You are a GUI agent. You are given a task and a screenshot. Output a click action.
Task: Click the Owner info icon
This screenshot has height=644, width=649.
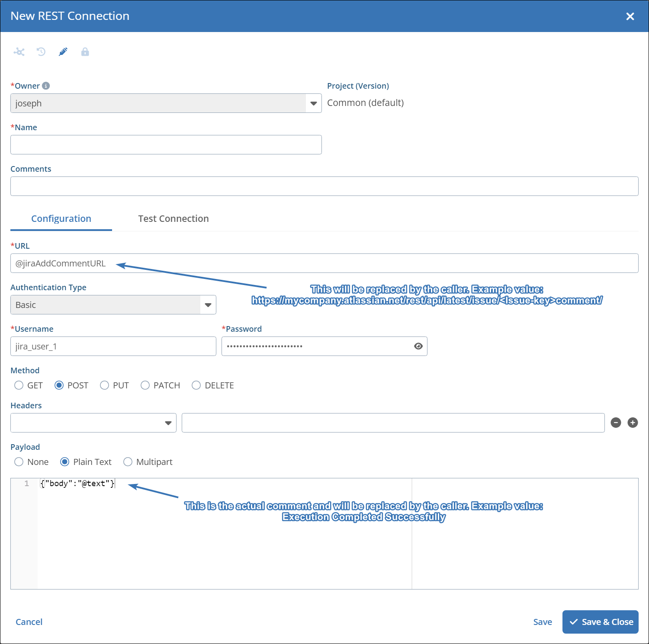(46, 86)
